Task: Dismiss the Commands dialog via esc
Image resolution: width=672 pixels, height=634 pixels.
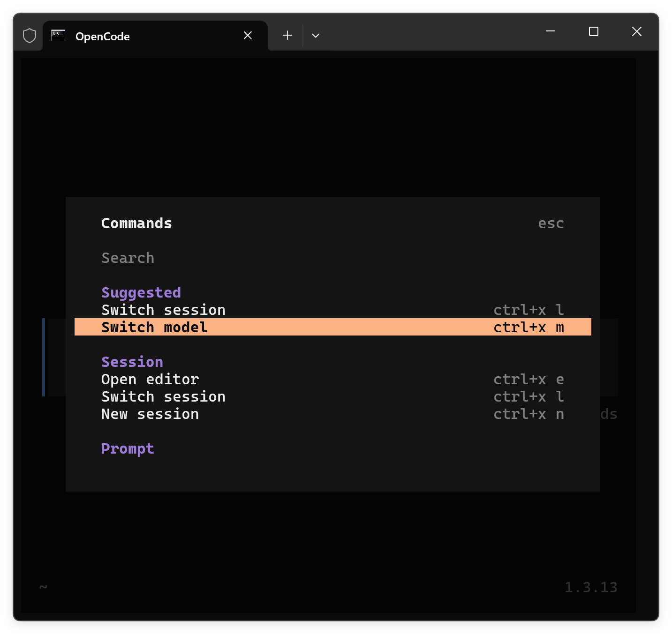Action: (x=551, y=224)
